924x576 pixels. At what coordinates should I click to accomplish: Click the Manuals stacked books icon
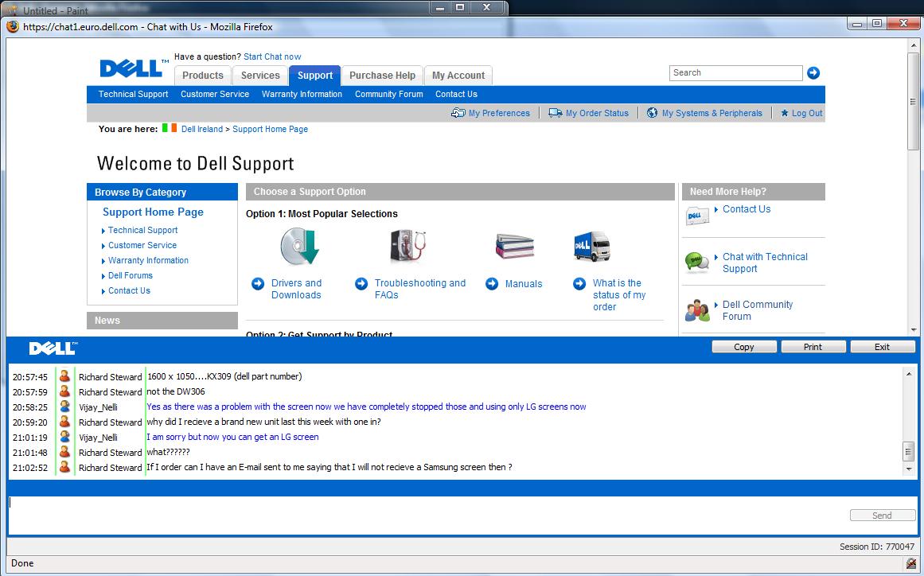click(x=514, y=246)
